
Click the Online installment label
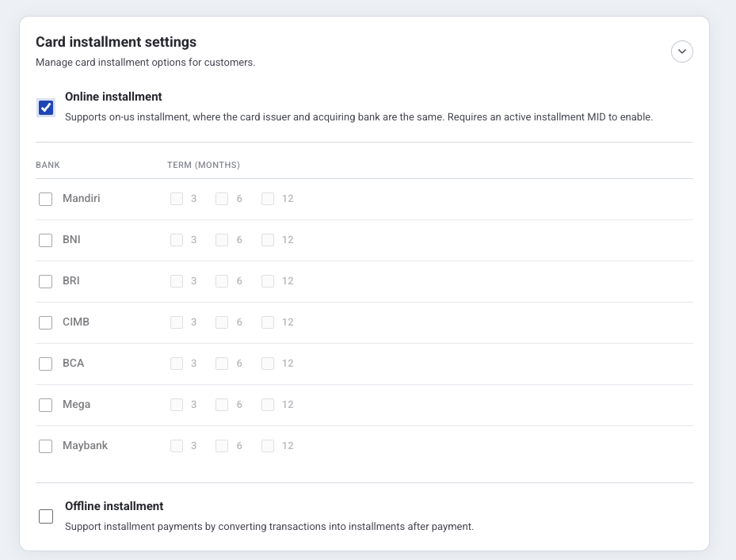(x=113, y=97)
